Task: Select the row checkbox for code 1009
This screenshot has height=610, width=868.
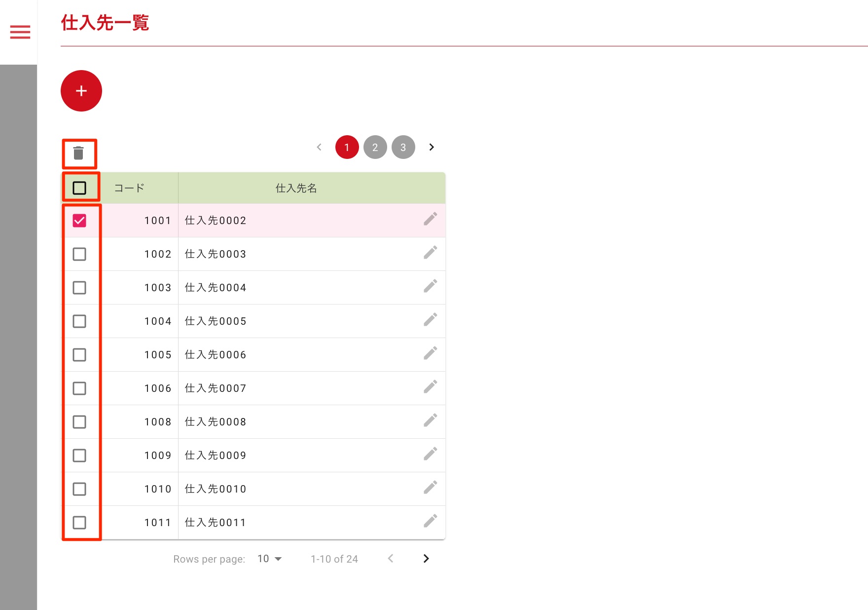Action: tap(79, 456)
